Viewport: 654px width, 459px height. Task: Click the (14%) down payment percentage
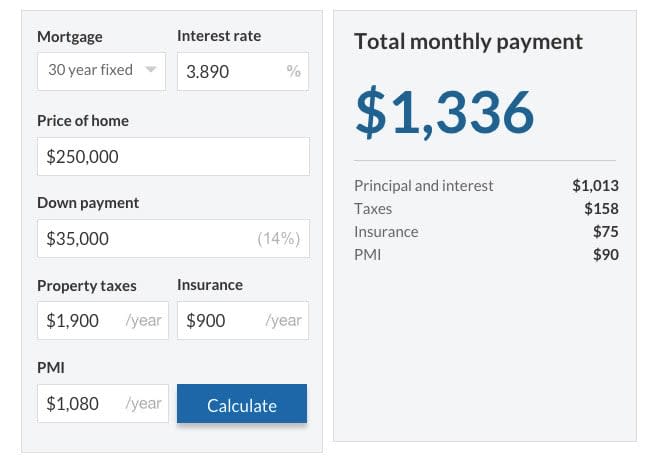coord(279,239)
